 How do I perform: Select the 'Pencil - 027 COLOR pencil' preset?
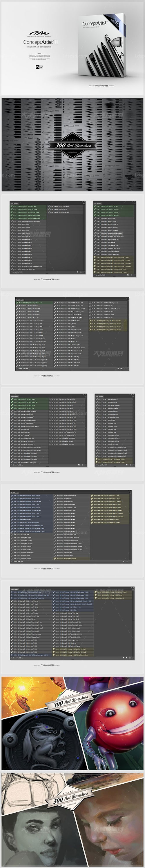64,206
